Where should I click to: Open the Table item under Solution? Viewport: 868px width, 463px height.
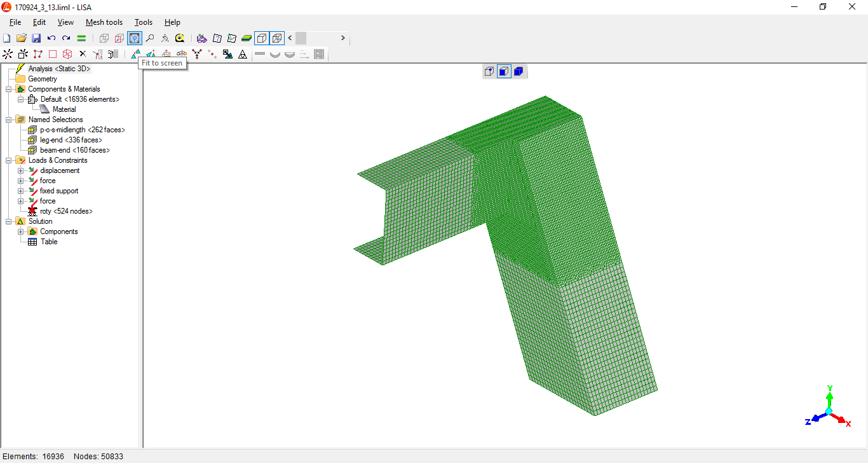coord(49,242)
